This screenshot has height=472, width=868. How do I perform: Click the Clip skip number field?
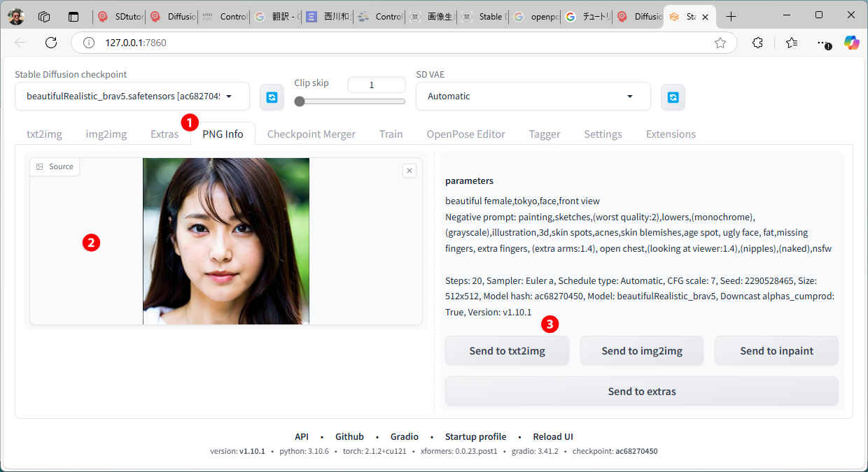click(x=376, y=85)
